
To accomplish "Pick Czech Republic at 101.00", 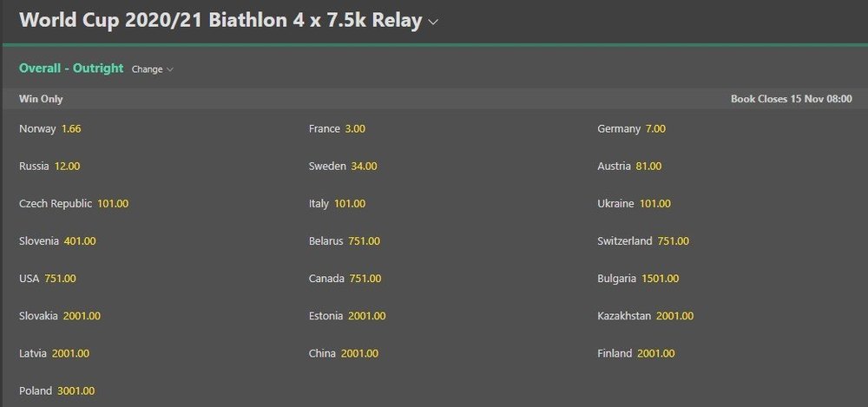I will (x=113, y=204).
